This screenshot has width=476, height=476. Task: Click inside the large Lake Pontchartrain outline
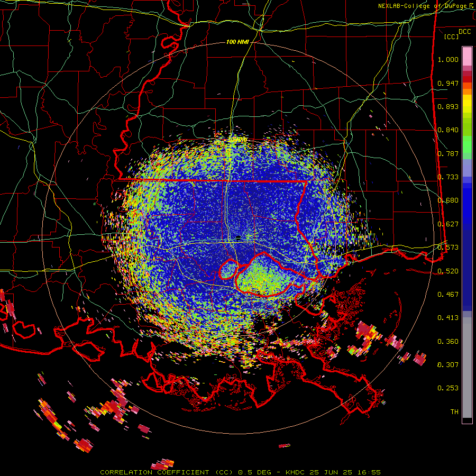tap(262, 276)
